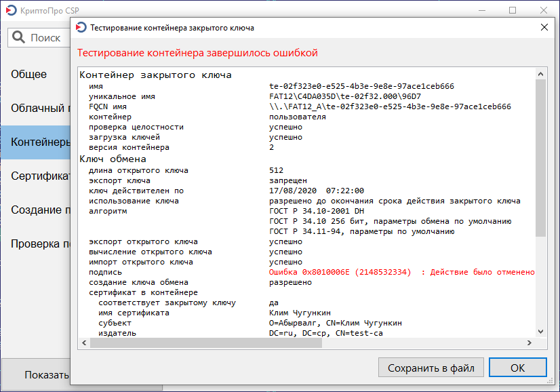Confirm the dialog with OK

click(x=517, y=368)
